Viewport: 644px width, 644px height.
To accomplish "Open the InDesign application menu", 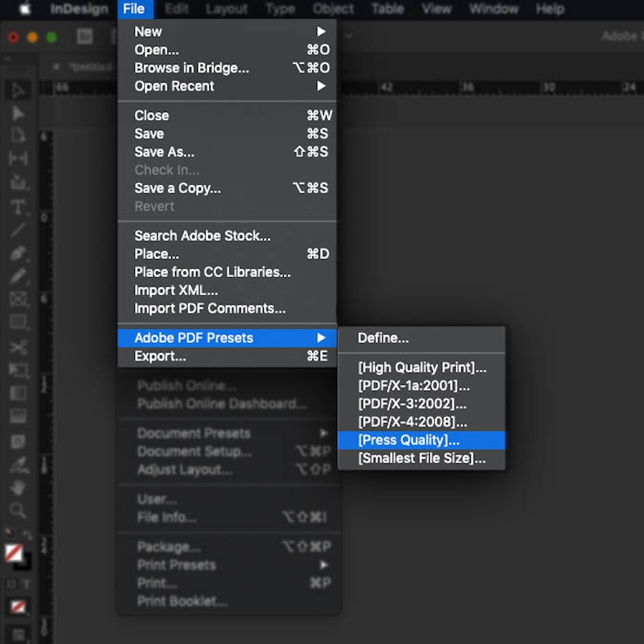I will pyautogui.click(x=79, y=9).
